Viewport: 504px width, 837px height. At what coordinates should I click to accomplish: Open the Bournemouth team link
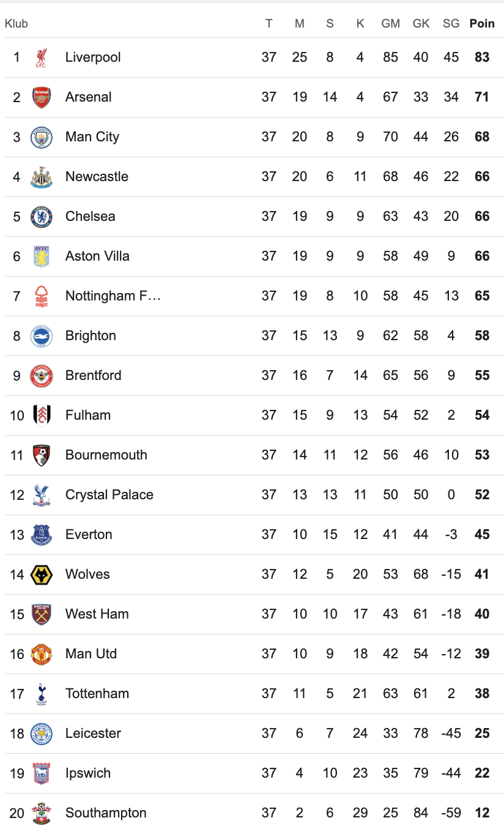[x=106, y=455]
